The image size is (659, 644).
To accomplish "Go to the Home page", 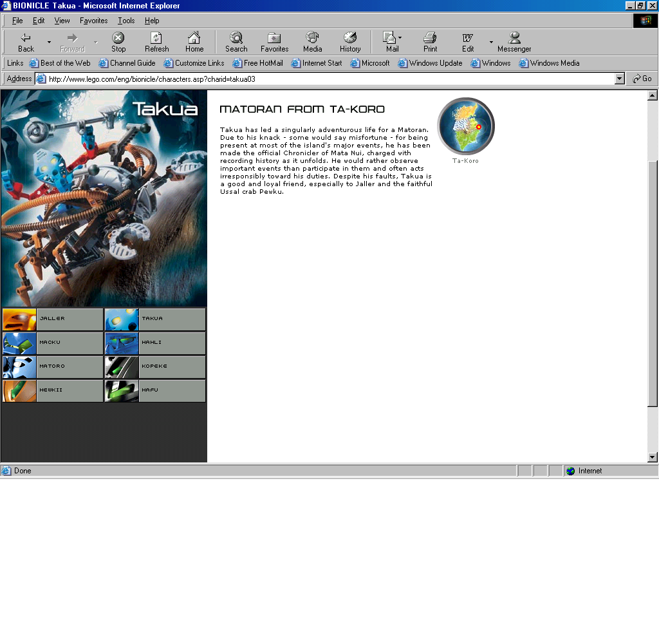I will click(x=194, y=42).
